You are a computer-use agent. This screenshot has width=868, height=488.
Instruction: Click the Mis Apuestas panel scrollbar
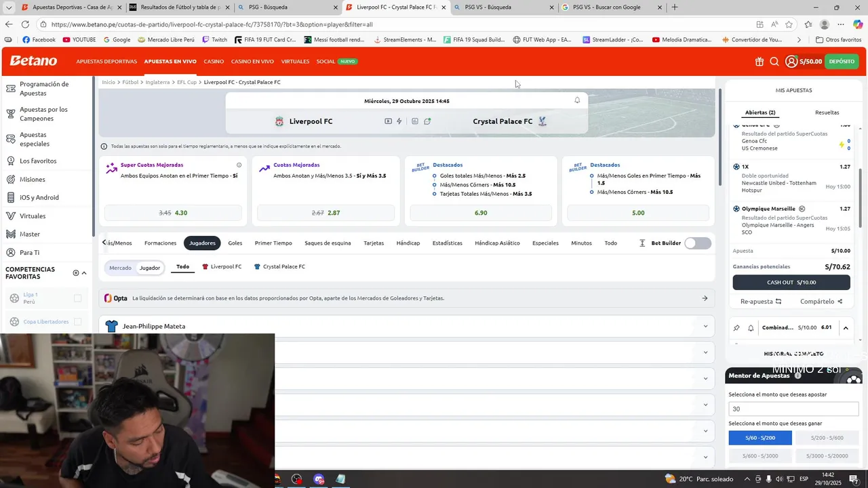[x=860, y=198]
